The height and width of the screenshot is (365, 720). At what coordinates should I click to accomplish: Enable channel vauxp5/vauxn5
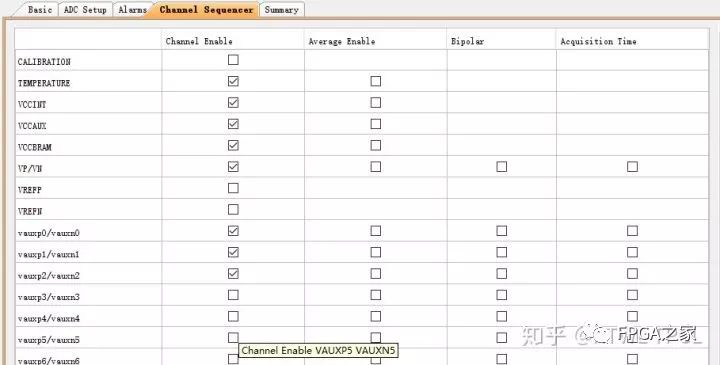(233, 338)
